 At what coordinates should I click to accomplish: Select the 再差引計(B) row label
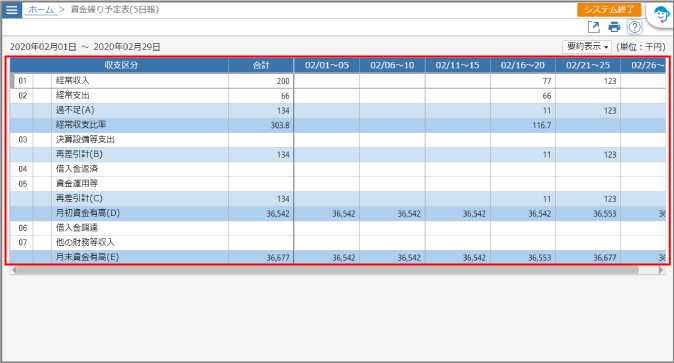(79, 154)
